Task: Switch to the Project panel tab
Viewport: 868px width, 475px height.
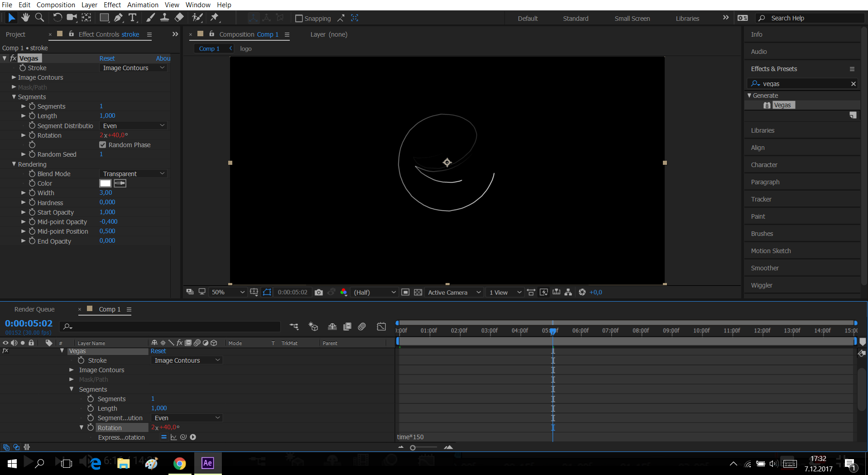Action: 15,34
